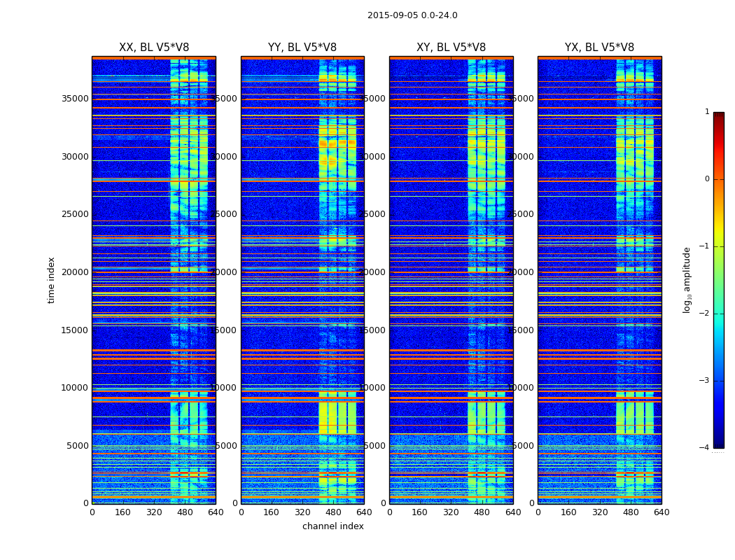The image size is (735, 560).
Task: Click x-axis tick "160" under YX panel
Action: (x=568, y=512)
